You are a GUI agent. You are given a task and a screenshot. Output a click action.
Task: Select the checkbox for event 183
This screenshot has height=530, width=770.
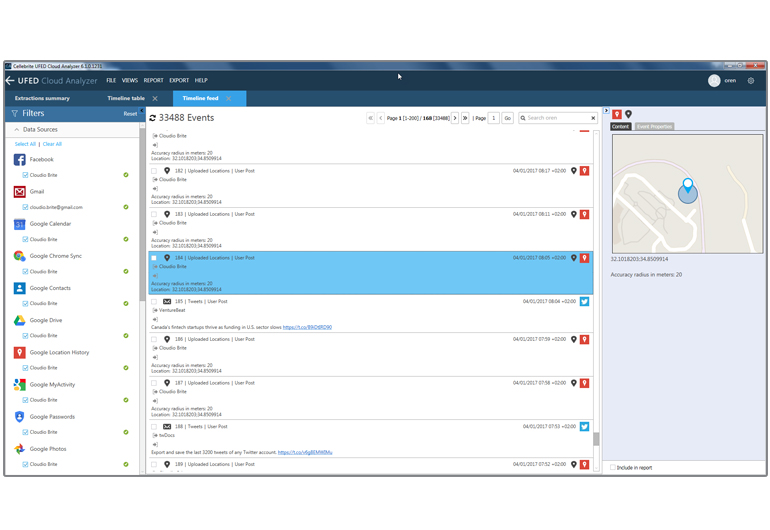coord(154,214)
